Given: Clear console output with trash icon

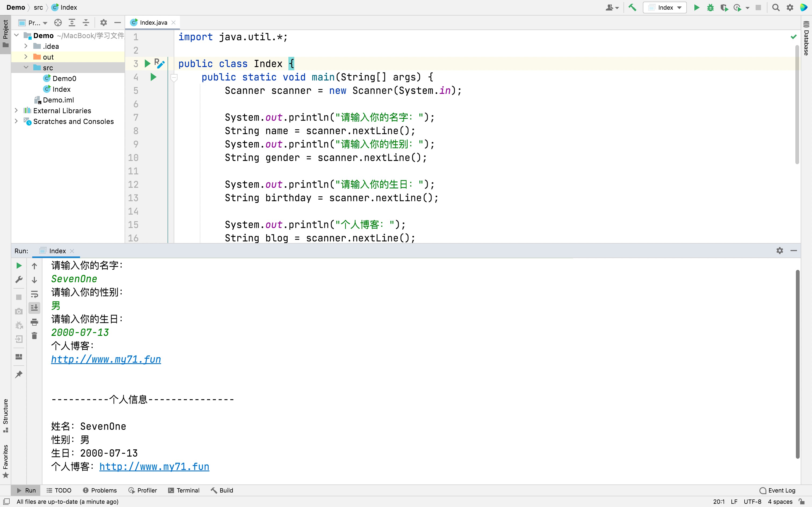Looking at the screenshot, I should click(x=34, y=336).
